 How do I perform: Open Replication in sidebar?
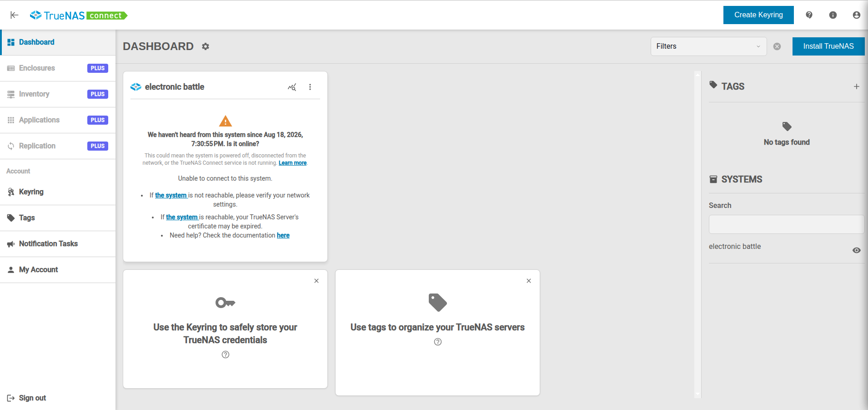tap(58, 146)
